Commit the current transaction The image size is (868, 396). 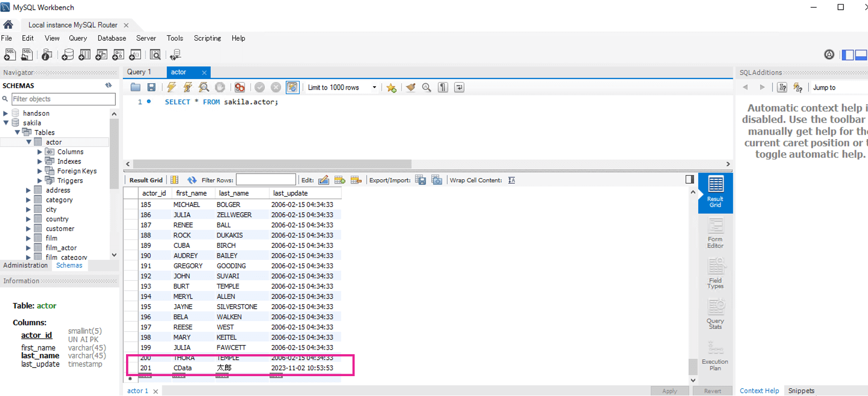(x=260, y=87)
